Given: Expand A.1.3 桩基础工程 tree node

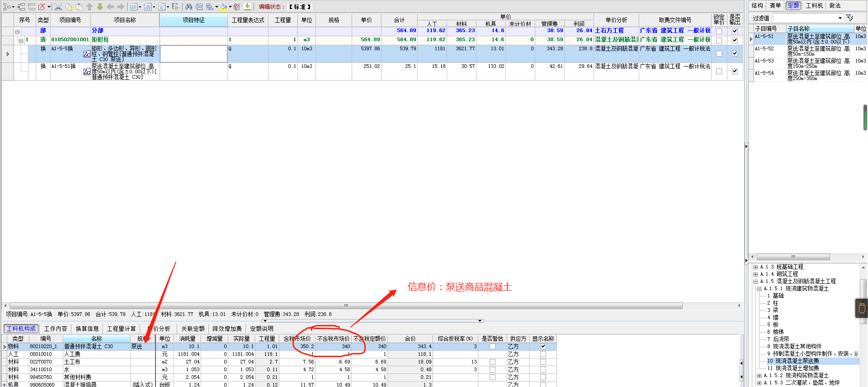Looking at the screenshot, I should (x=755, y=267).
